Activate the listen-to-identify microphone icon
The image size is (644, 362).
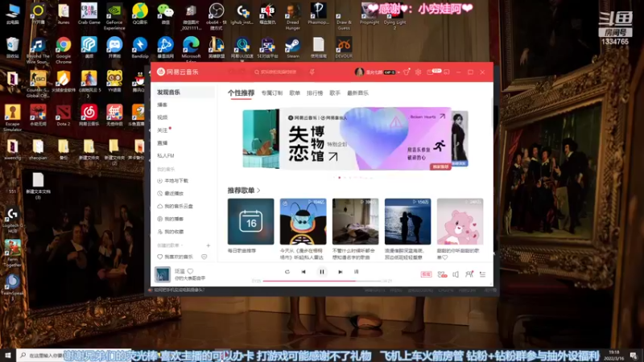(312, 72)
